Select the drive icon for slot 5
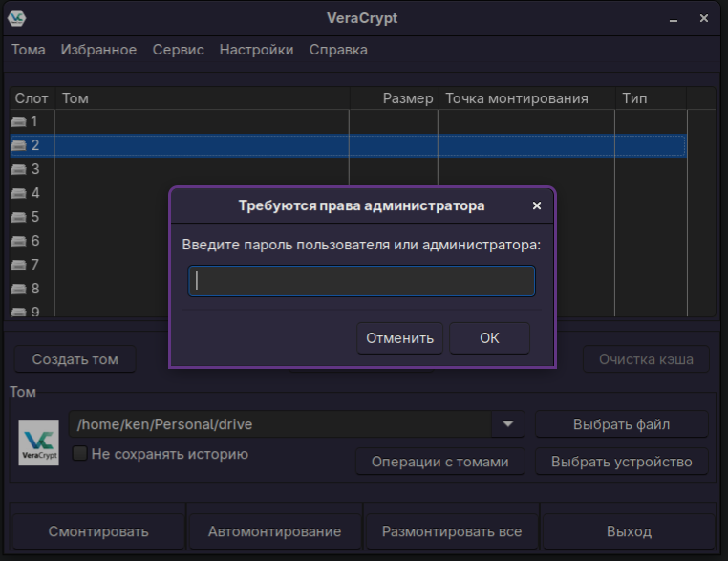This screenshot has width=728, height=561. point(18,217)
